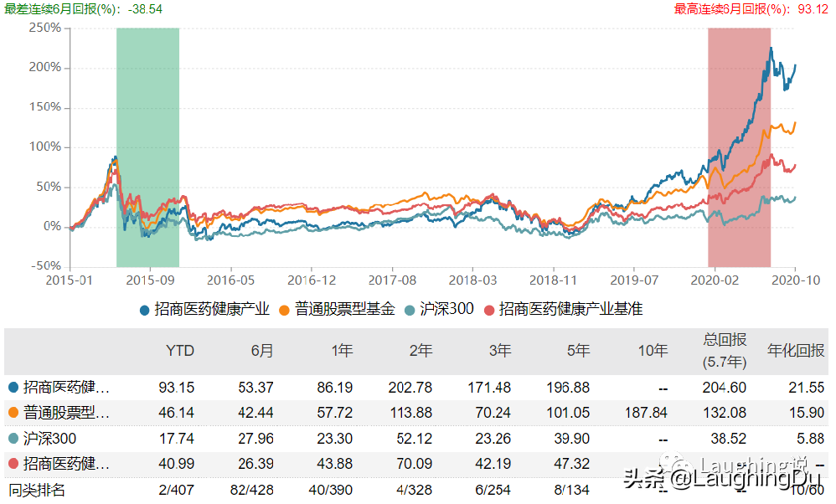
Task: Click the teal dot in the 沪深300 table row
Action: click(13, 439)
